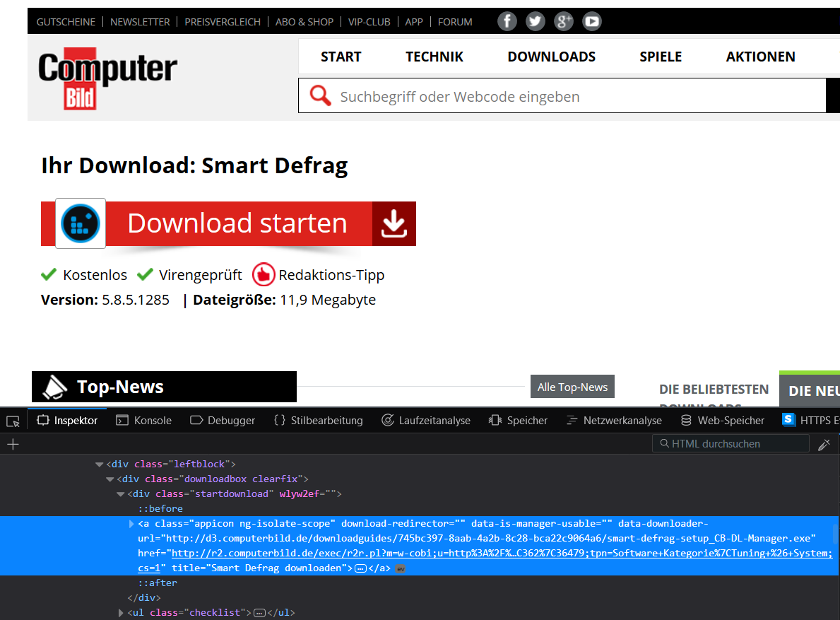Open the Google+ profile icon

[563, 21]
